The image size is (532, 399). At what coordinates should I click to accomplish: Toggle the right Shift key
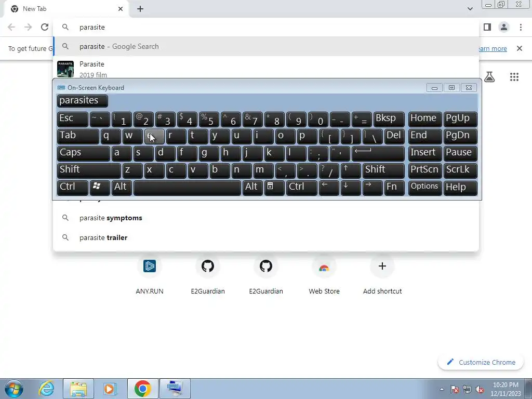(x=383, y=170)
